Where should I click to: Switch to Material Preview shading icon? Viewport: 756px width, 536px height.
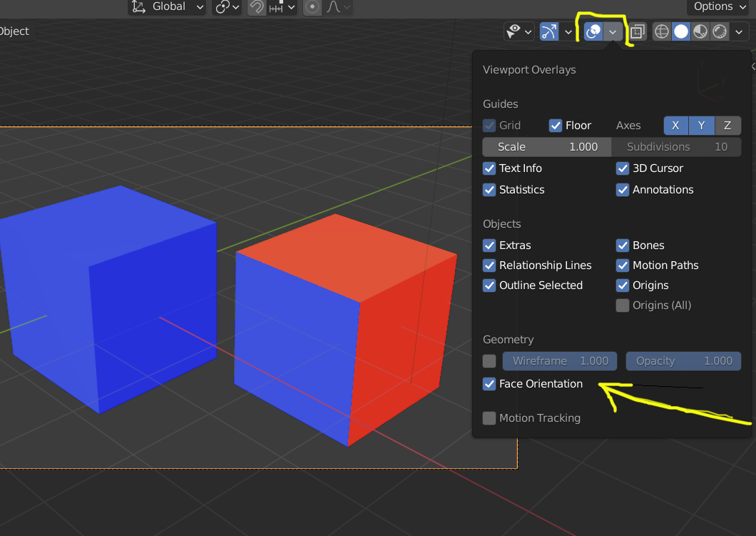point(700,32)
